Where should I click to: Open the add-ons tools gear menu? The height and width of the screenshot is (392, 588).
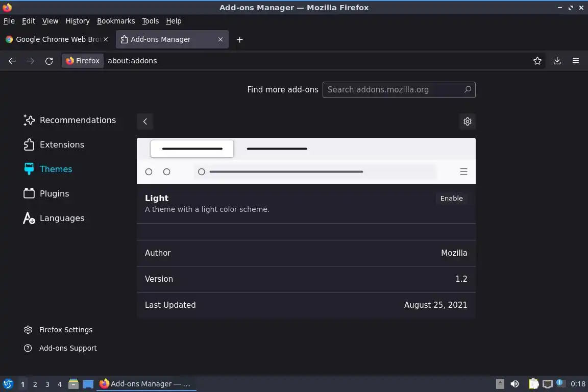coord(467,121)
